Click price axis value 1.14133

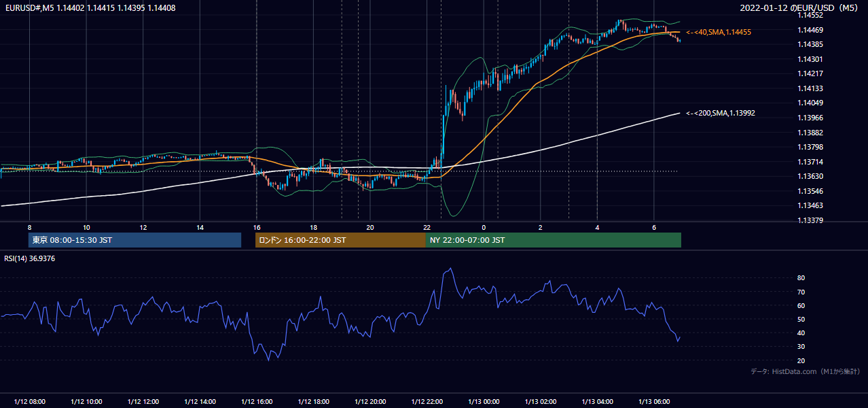coord(810,88)
